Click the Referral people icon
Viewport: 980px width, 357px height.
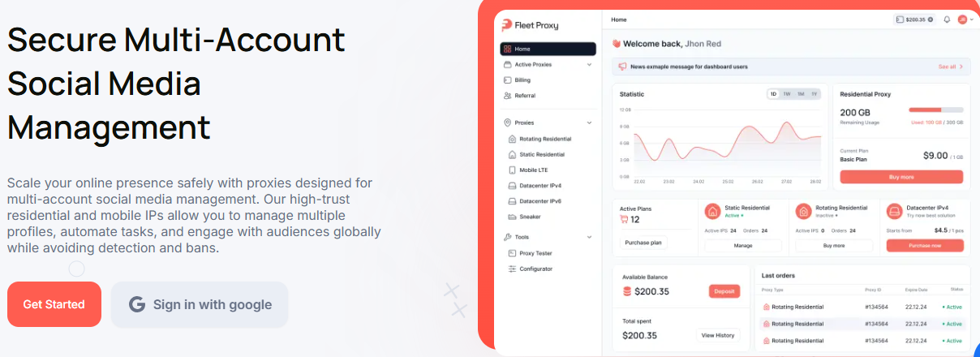507,96
